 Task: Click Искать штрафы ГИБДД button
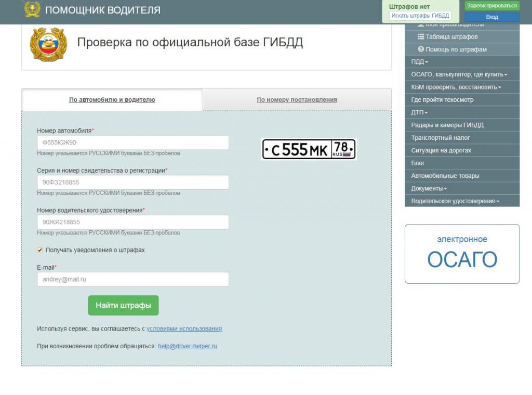420,16
